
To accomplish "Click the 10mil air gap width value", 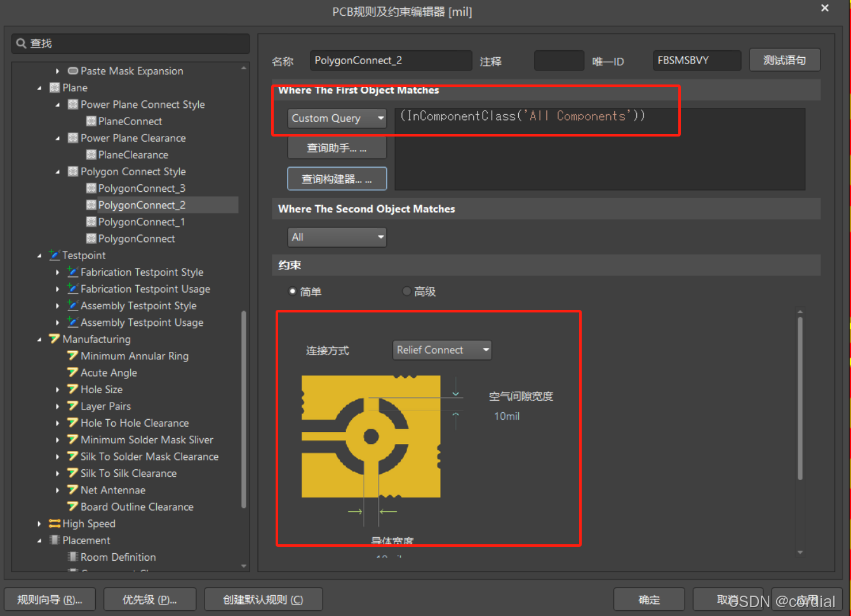I will coord(507,416).
